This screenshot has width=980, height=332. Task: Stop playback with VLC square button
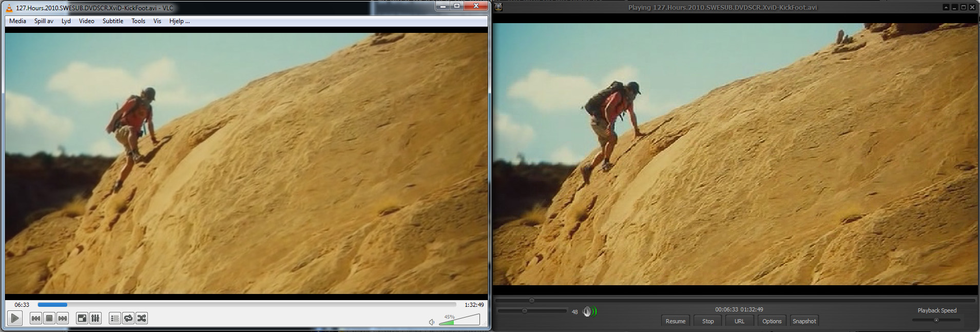49,319
